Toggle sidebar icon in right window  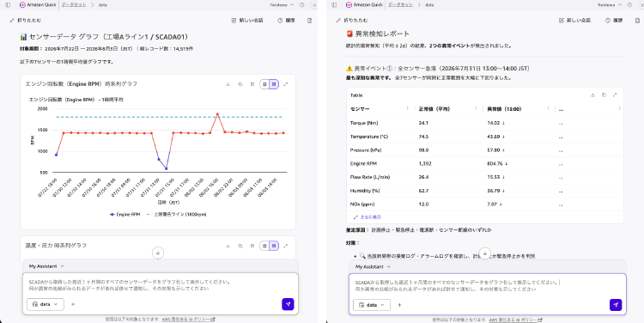click(334, 5)
